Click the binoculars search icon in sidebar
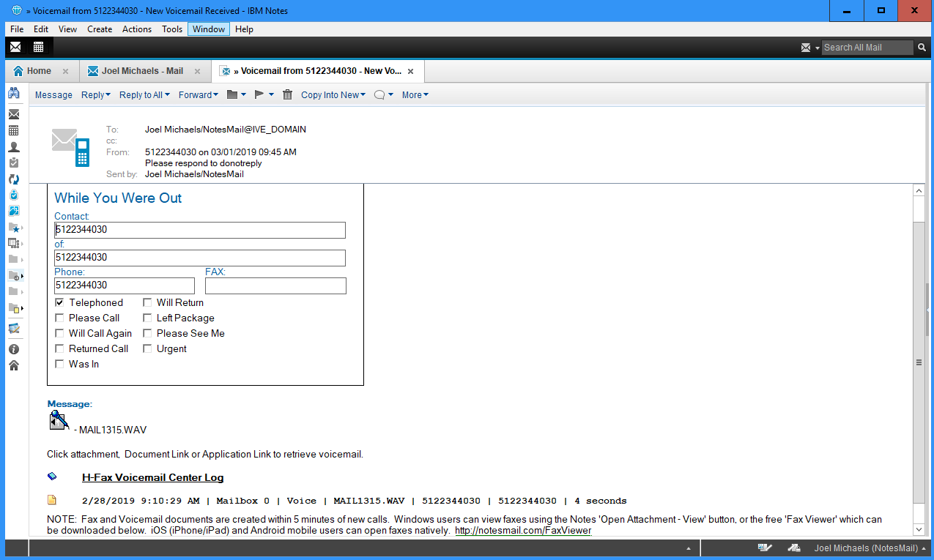The width and height of the screenshot is (934, 560). (x=13, y=94)
